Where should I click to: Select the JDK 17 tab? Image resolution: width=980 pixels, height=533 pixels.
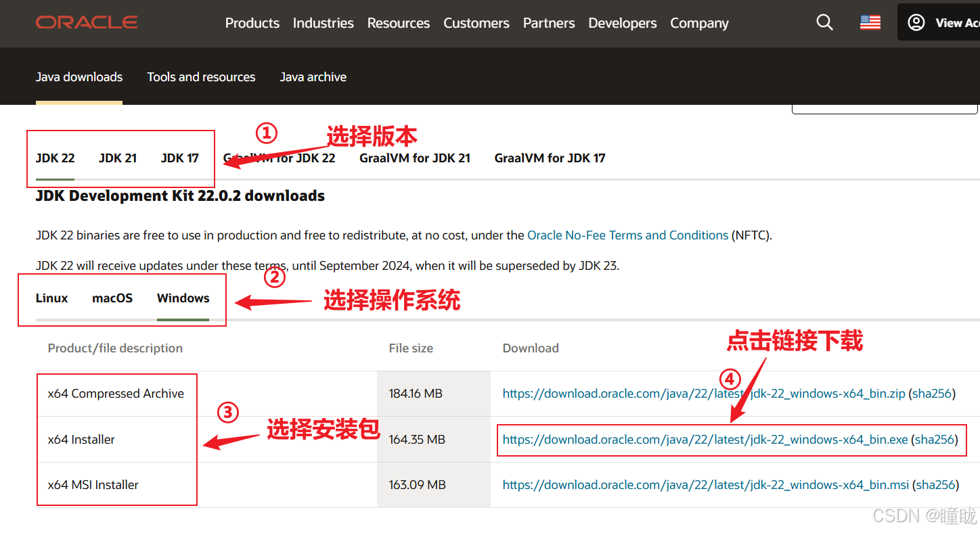coord(180,158)
